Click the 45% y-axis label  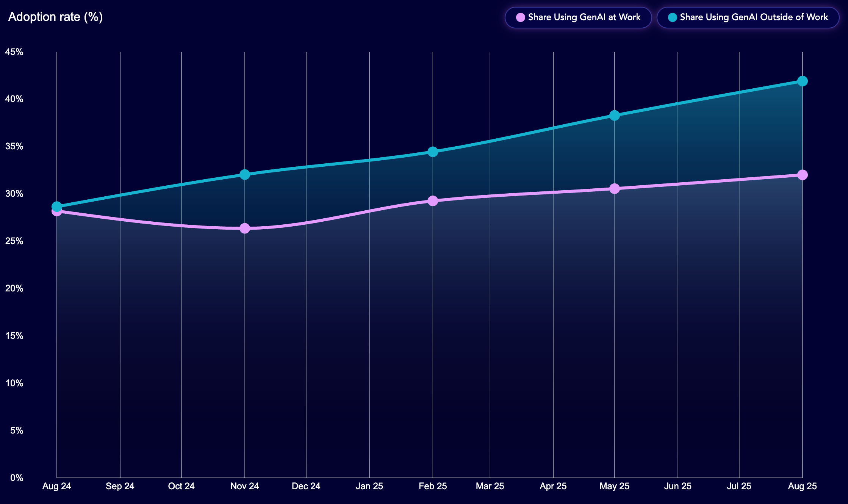pos(14,52)
